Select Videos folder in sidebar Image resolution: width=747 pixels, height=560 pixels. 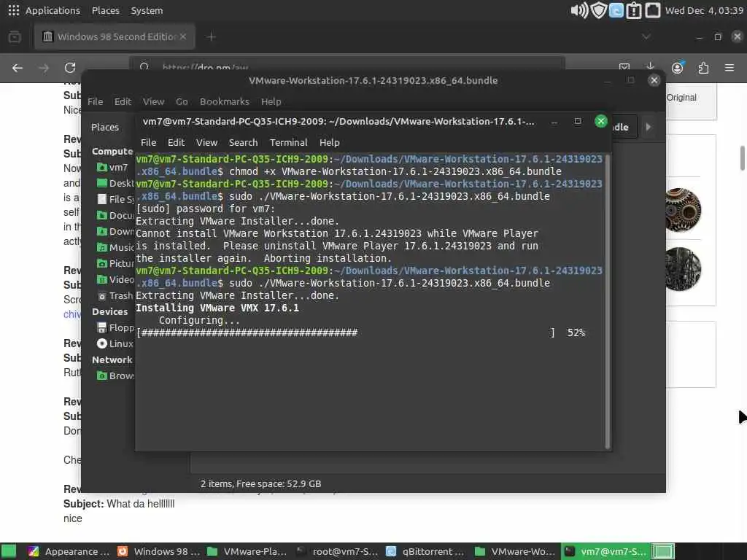[115, 279]
